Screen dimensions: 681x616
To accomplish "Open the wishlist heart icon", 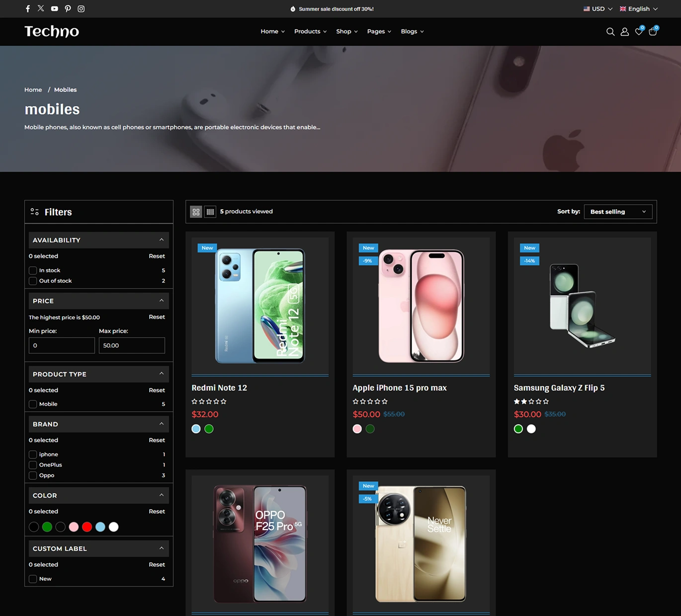I will click(639, 31).
